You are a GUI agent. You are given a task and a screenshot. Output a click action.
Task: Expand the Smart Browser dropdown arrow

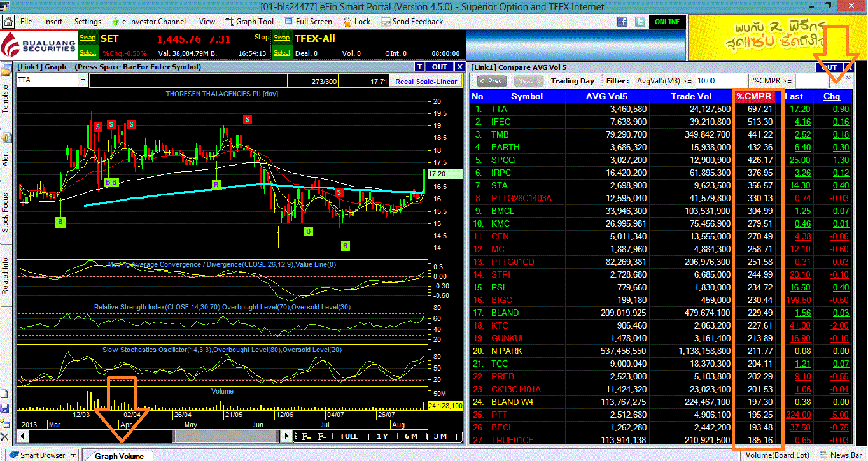pyautogui.click(x=74, y=455)
